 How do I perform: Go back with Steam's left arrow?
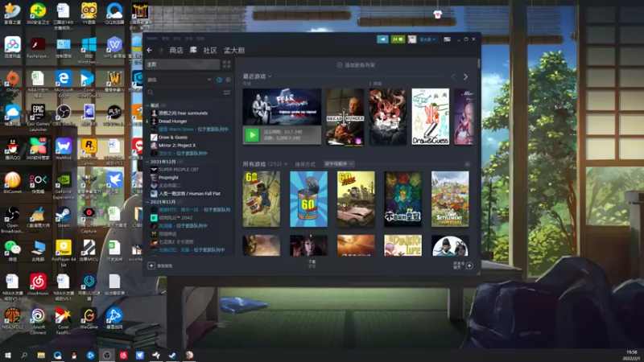coord(150,50)
